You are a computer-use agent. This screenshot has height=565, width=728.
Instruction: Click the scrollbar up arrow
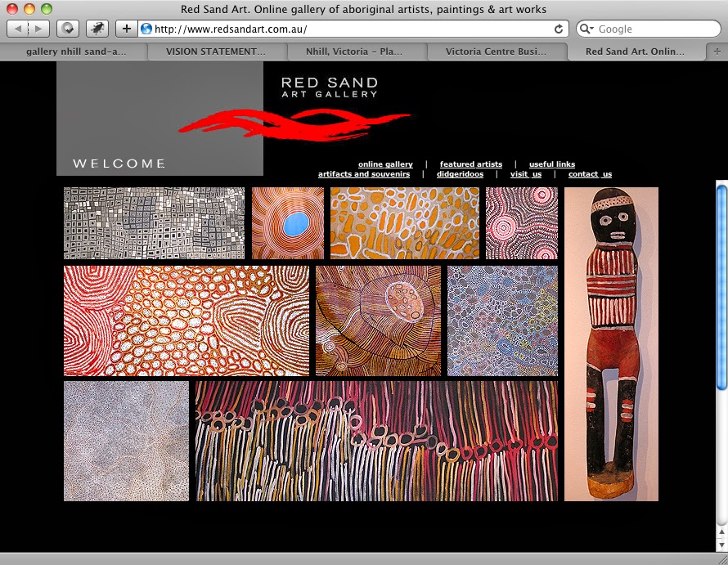coord(722,532)
